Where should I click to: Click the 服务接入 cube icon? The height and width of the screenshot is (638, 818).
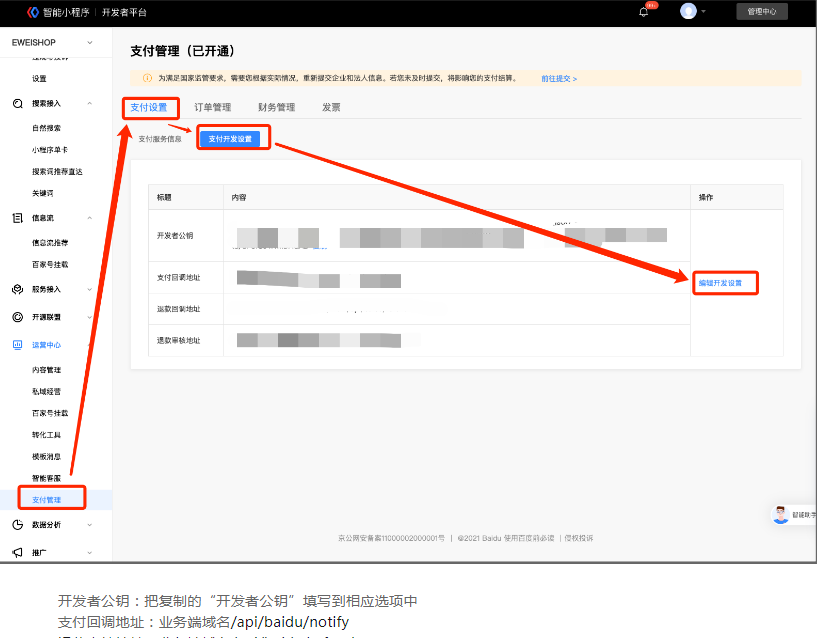pos(17,289)
